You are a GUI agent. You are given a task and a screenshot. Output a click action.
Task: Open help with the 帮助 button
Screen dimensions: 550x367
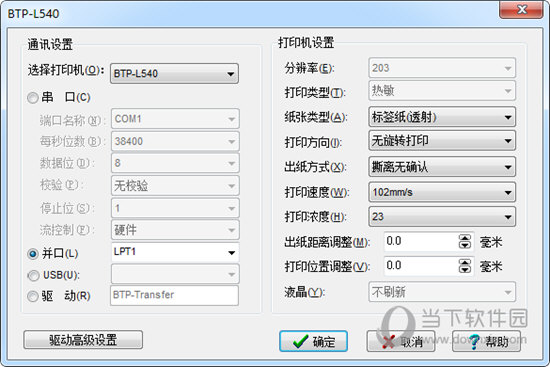pos(487,341)
